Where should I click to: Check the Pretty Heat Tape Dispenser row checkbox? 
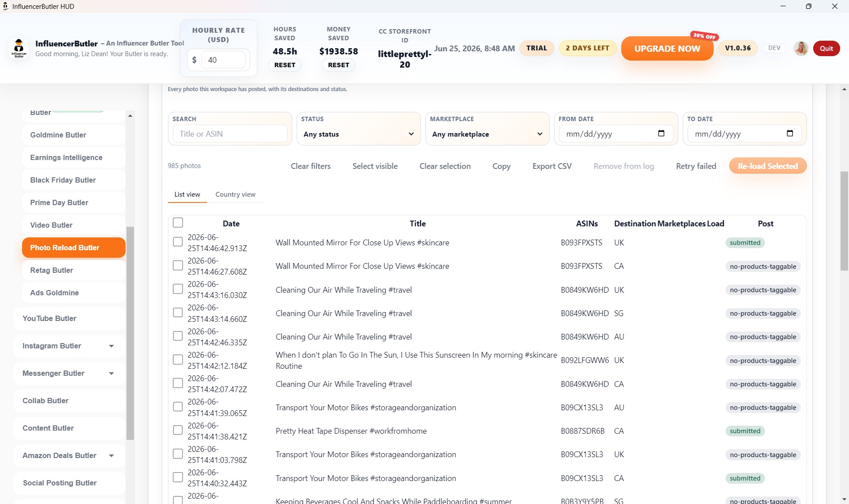(178, 430)
